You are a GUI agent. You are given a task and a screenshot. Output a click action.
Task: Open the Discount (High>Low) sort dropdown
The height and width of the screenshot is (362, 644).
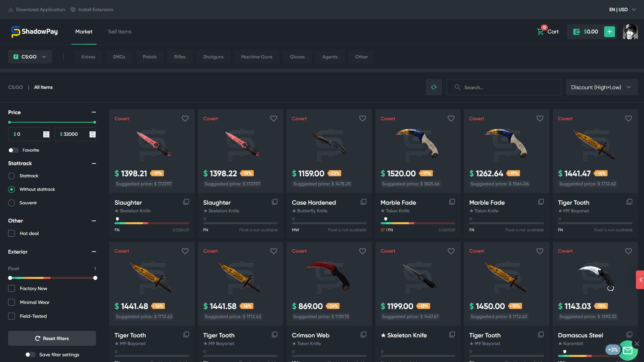[601, 87]
